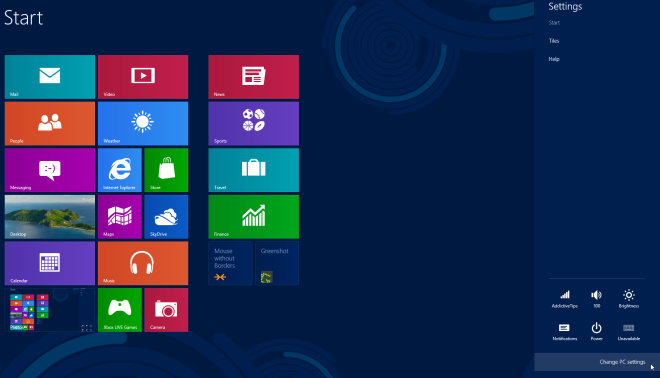Open the Internet Explorer tile
This screenshot has height=378, width=660.
[120, 170]
